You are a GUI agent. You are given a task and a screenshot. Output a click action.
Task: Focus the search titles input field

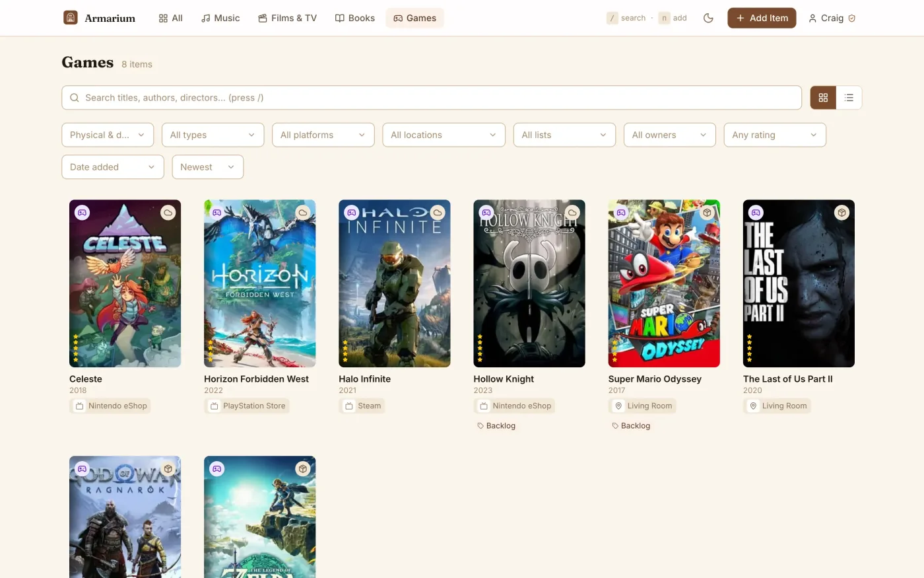tap(432, 98)
